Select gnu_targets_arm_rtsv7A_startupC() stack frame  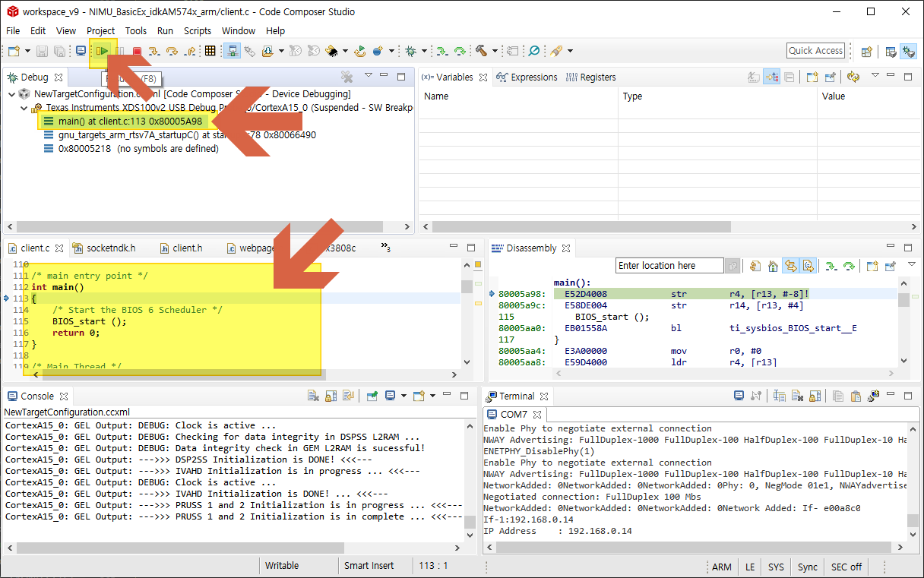(179, 135)
